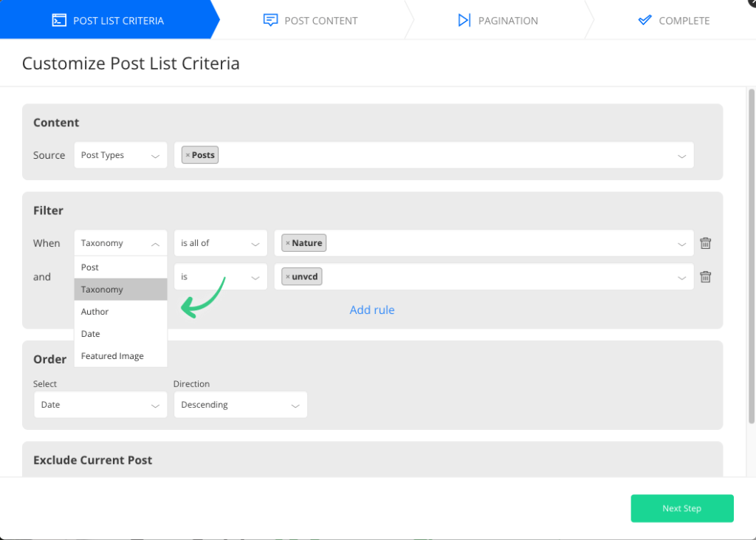Click the Post List Criteria tab icon

pos(59,20)
